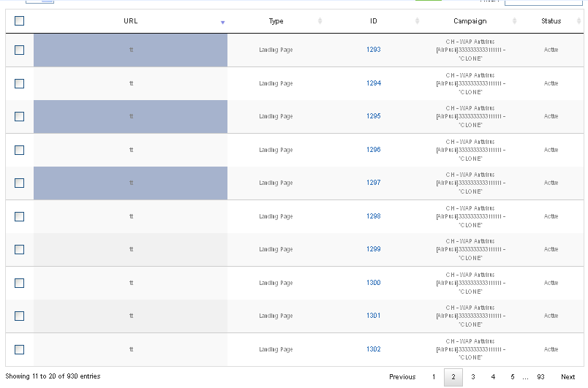Check the checkbox for row ID 1297

[x=19, y=183]
